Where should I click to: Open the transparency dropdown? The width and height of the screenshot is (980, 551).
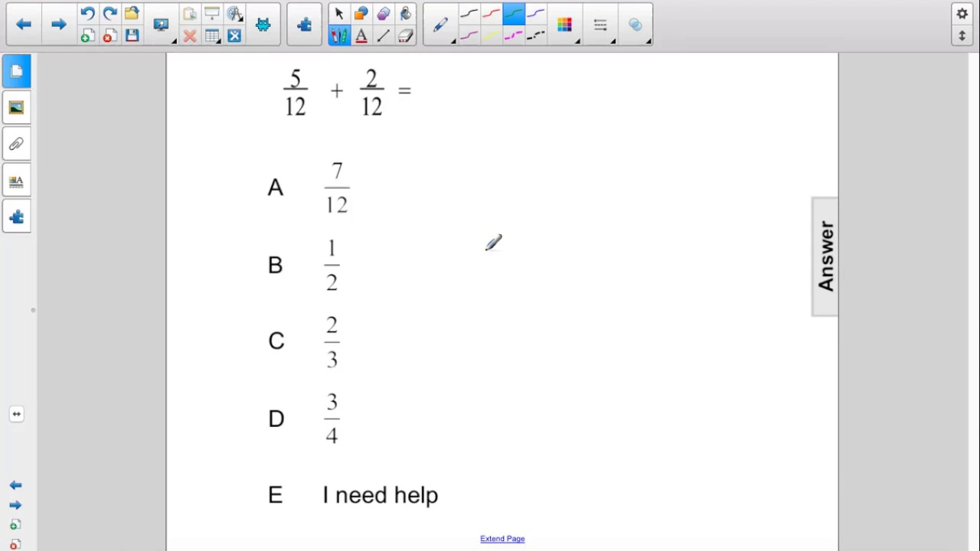(x=636, y=24)
